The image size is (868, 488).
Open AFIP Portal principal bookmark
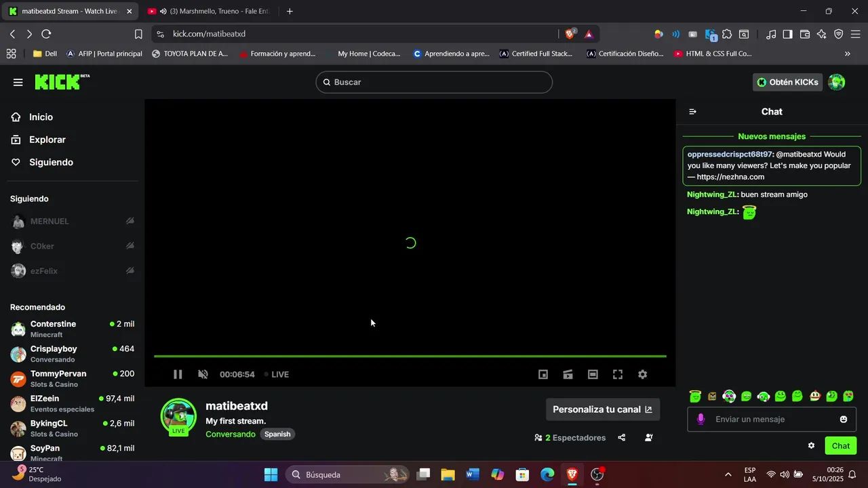pyautogui.click(x=104, y=54)
